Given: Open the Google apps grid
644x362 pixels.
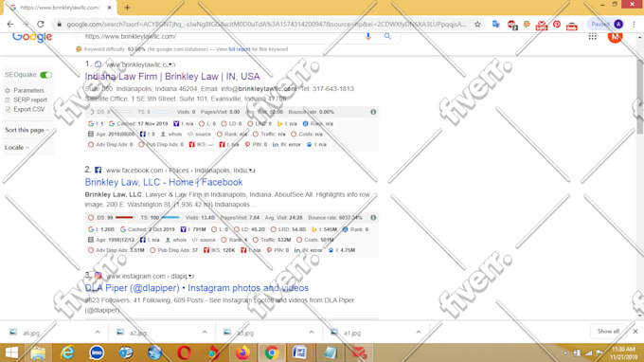Looking at the screenshot, I should (592, 37).
